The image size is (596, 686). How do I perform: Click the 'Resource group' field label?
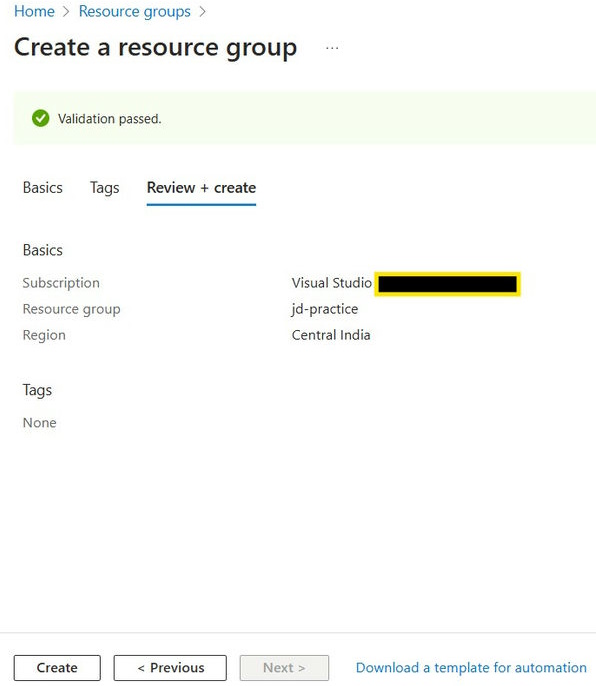click(71, 309)
